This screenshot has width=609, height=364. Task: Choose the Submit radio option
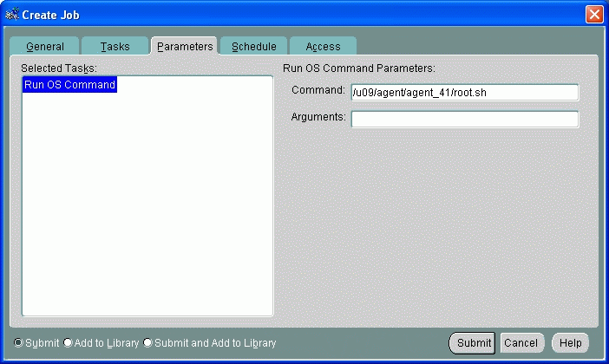pos(19,342)
